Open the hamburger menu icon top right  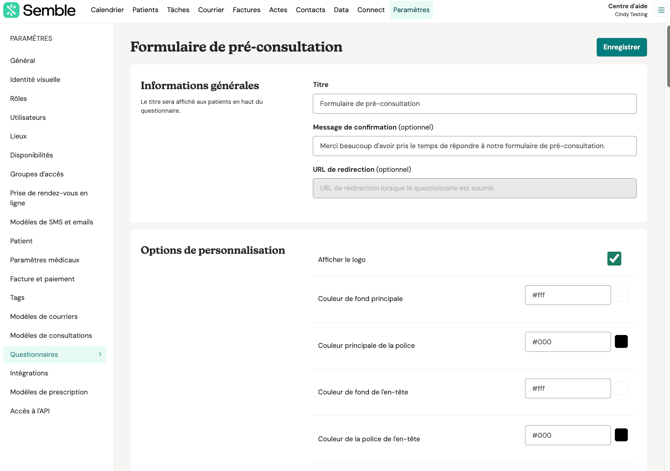(661, 10)
